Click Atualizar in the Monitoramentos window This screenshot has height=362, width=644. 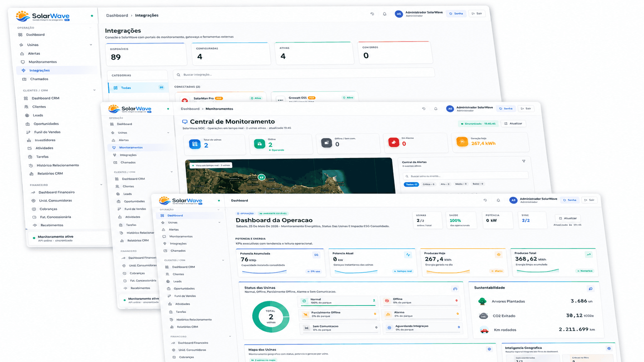coord(513,124)
